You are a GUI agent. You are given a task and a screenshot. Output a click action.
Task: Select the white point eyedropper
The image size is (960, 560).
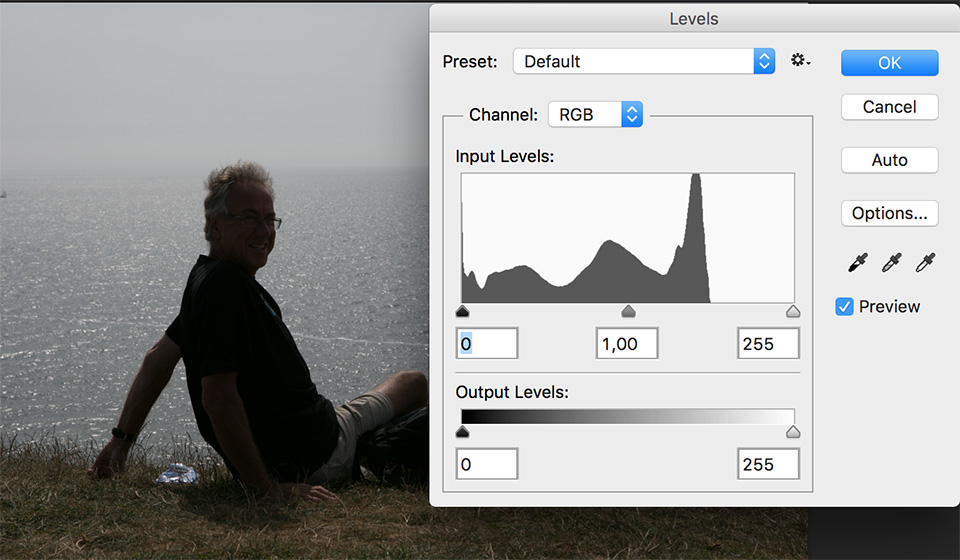tap(925, 263)
